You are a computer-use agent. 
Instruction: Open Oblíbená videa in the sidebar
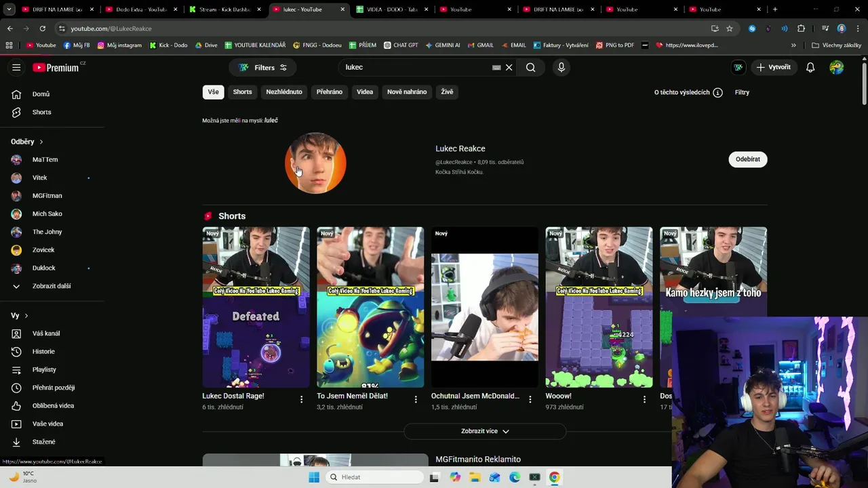coord(52,405)
